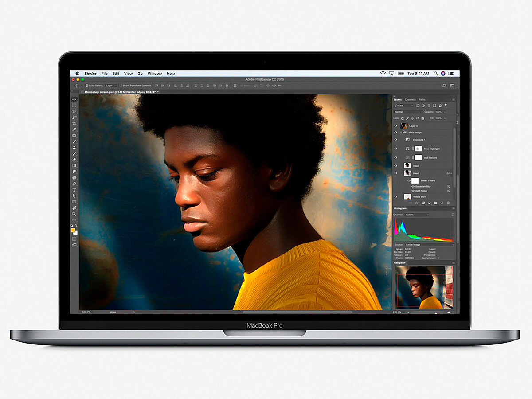Select the Brush tool
The image size is (532, 399).
(x=74, y=141)
